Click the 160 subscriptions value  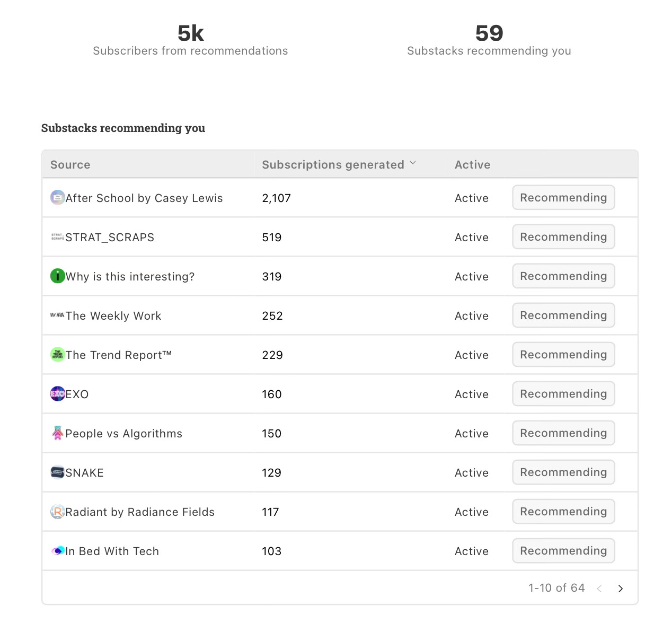[x=272, y=394]
